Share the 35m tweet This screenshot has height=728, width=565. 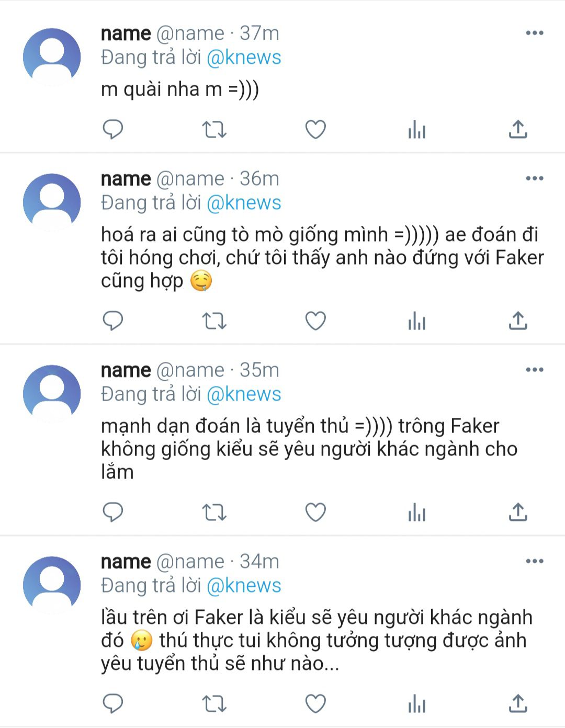[518, 512]
